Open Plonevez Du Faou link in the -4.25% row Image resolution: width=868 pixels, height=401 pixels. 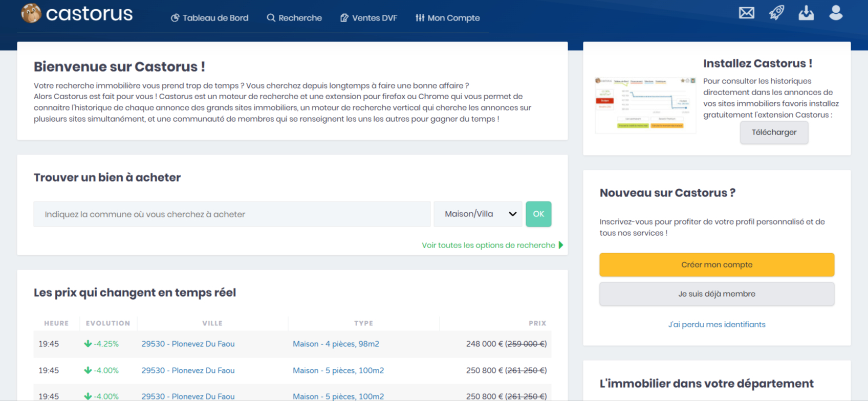click(188, 344)
